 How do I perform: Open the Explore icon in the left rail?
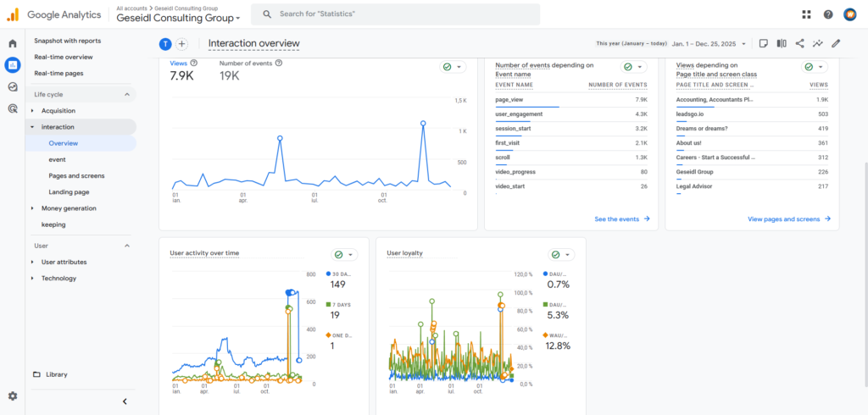point(12,87)
